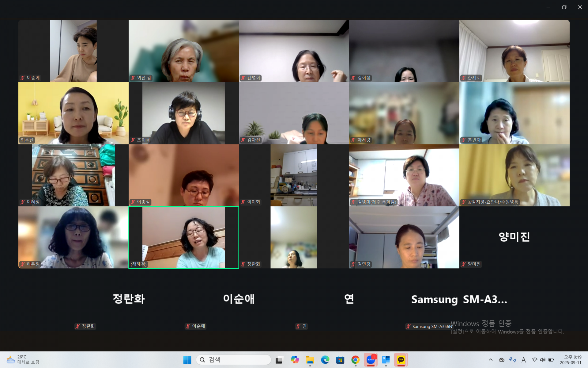The height and width of the screenshot is (368, 588).
Task: Open File Explorer from the taskbar
Action: coord(310,360)
